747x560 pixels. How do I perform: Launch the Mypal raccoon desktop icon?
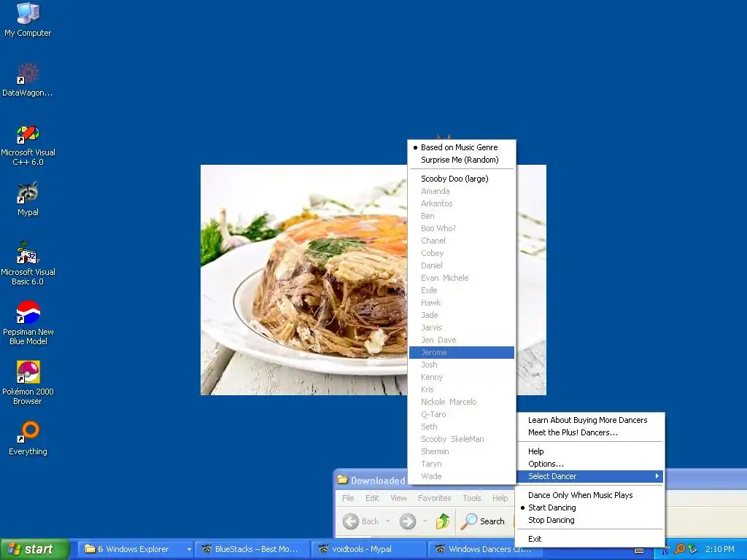click(28, 198)
